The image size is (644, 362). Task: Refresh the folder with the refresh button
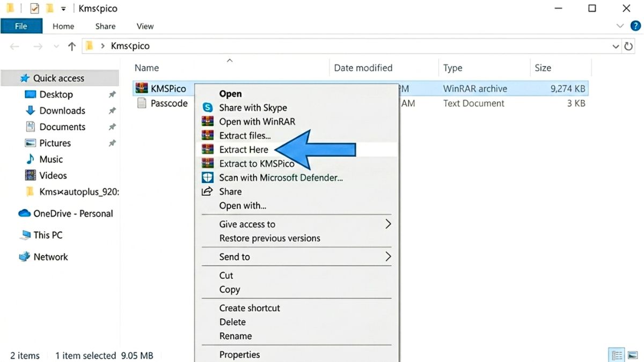coord(629,46)
